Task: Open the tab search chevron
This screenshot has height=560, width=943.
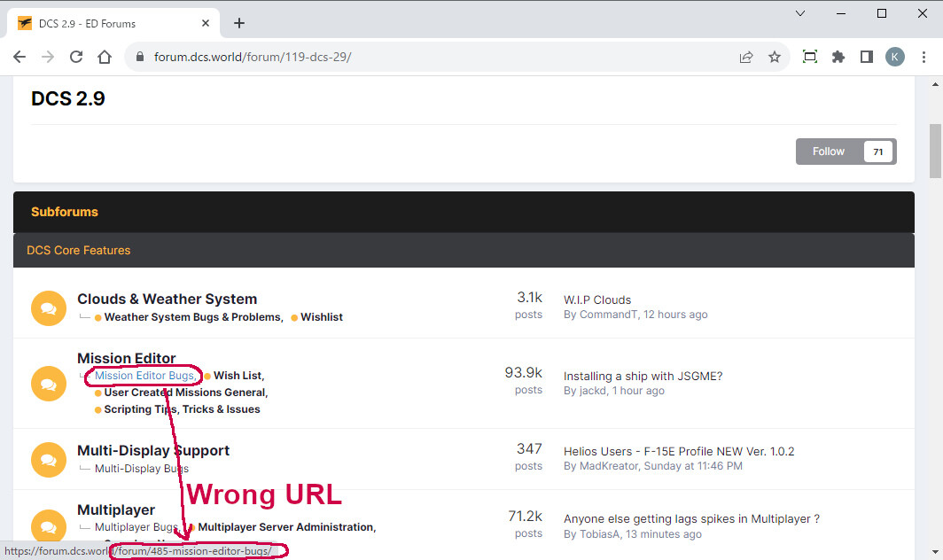Action: 800,13
